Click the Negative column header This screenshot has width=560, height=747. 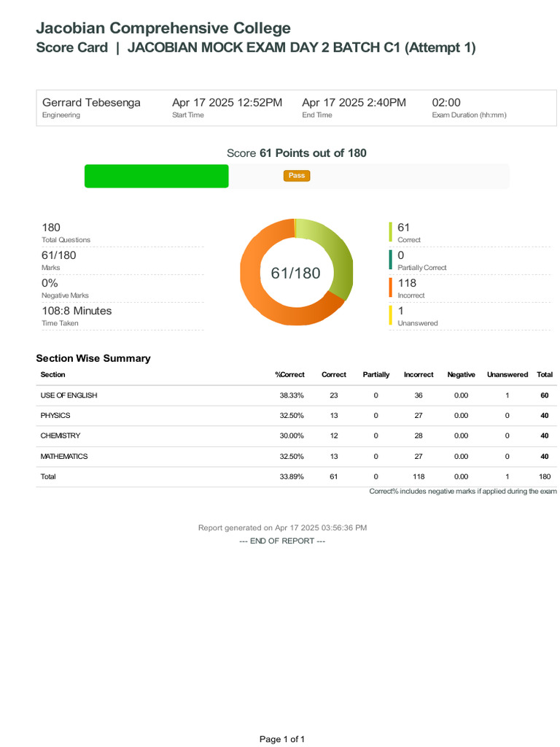click(461, 374)
